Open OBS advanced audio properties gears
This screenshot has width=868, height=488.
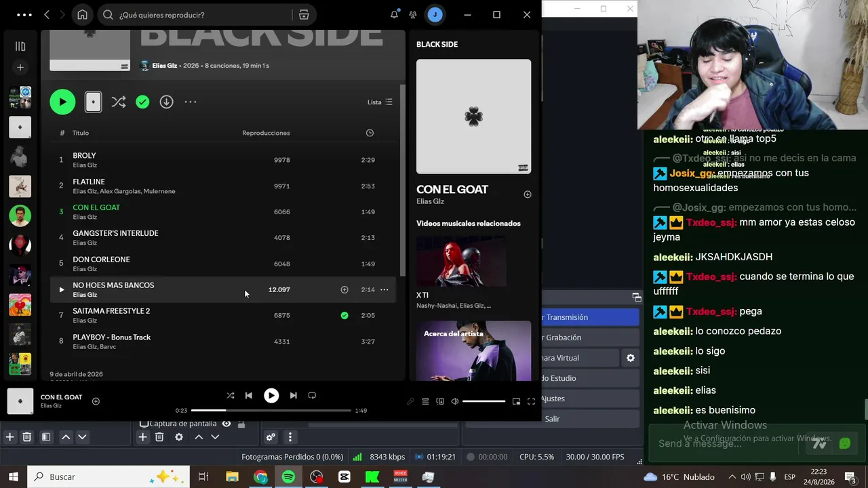(x=271, y=437)
